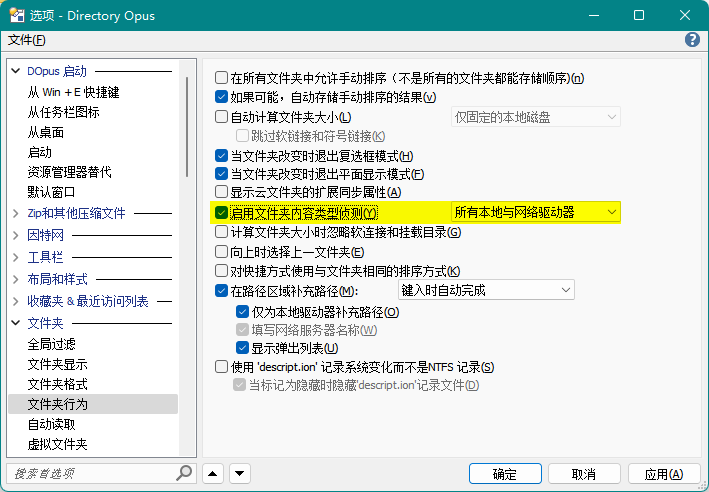
Task: Click the Directory Opus title bar icon
Action: 18,14
